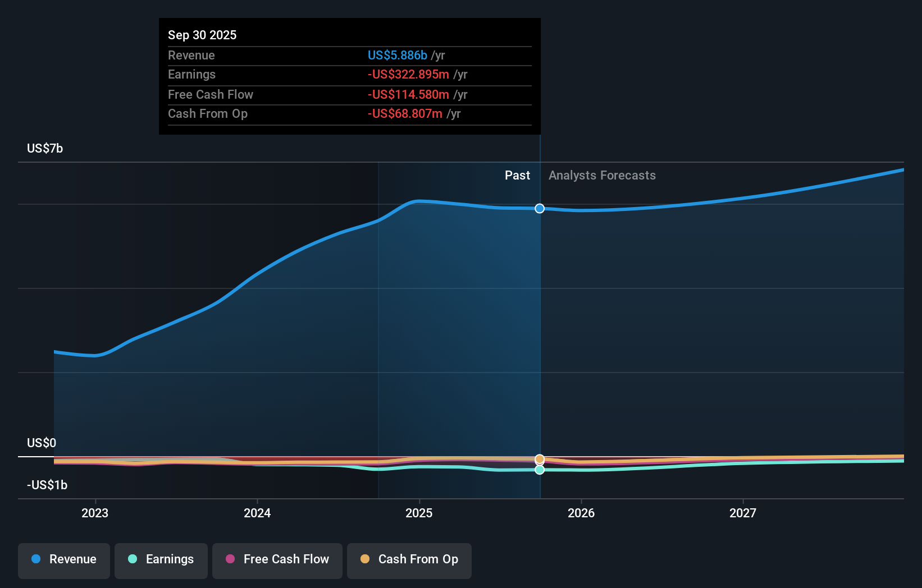Toggle the Earnings series visibility
Image resolution: width=922 pixels, height=588 pixels.
tap(161, 559)
